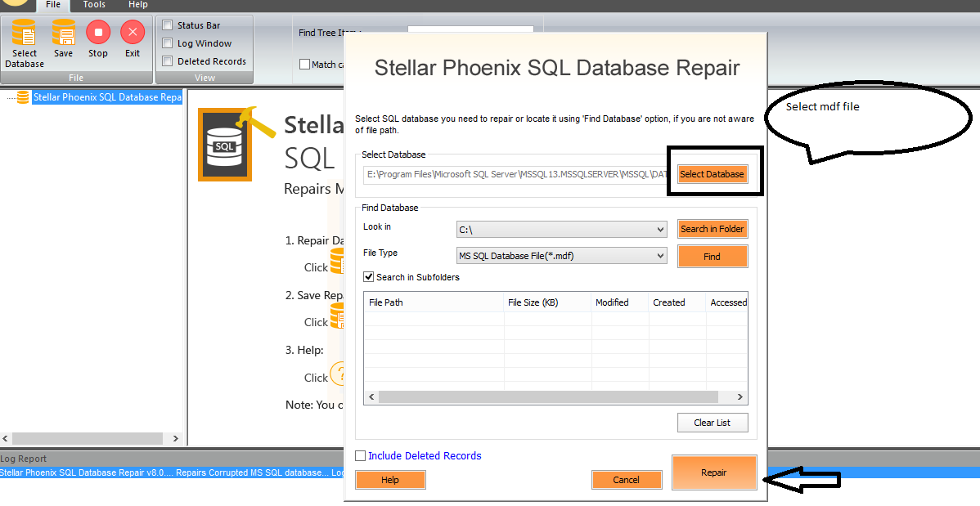The width and height of the screenshot is (980, 506).
Task: Click the database icon in the tree root
Action: [23, 97]
